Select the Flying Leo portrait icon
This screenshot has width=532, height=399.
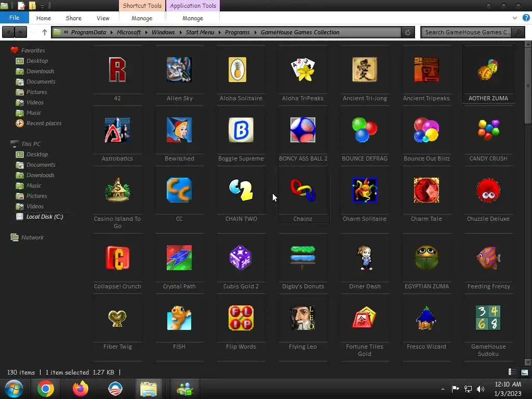[x=303, y=318]
